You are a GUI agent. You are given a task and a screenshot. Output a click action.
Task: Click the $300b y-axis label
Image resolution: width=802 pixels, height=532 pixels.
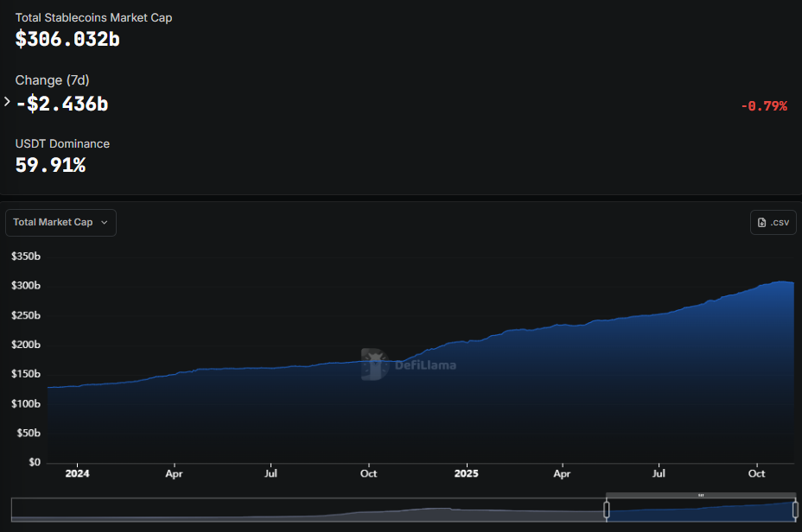pos(26,285)
